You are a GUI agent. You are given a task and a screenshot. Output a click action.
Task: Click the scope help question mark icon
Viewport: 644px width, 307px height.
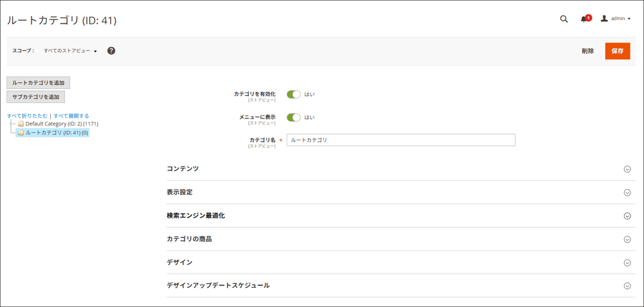click(x=111, y=51)
